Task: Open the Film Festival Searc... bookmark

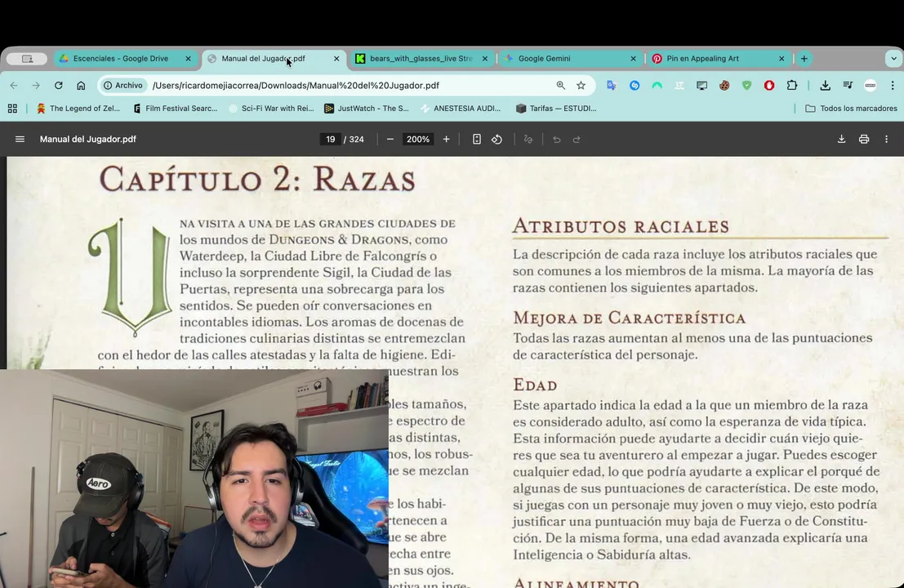Action: 175,109
